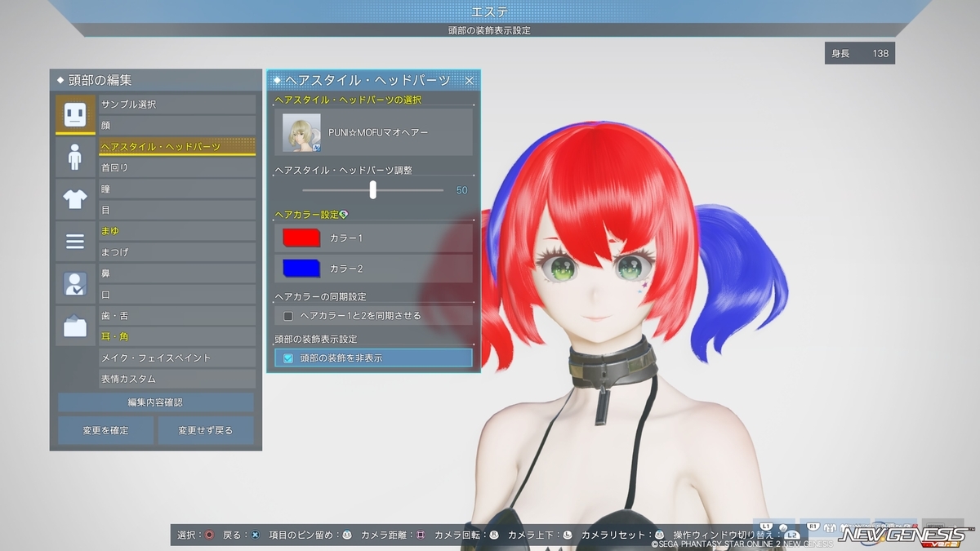Select 瞳 menu item
The width and height of the screenshot is (980, 551).
coord(177,189)
